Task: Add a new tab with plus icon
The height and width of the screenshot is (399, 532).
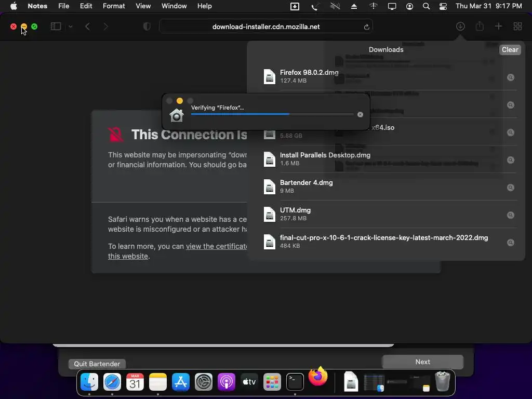Action: pos(498,26)
